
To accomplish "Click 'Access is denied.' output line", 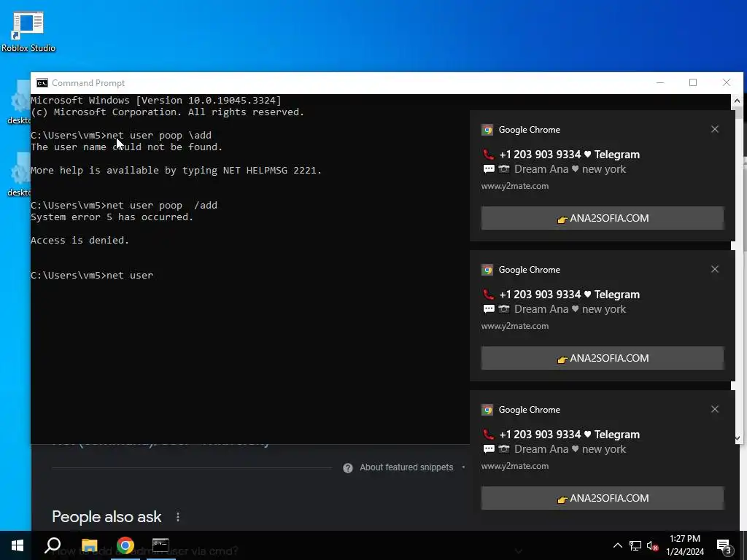I will click(80, 241).
